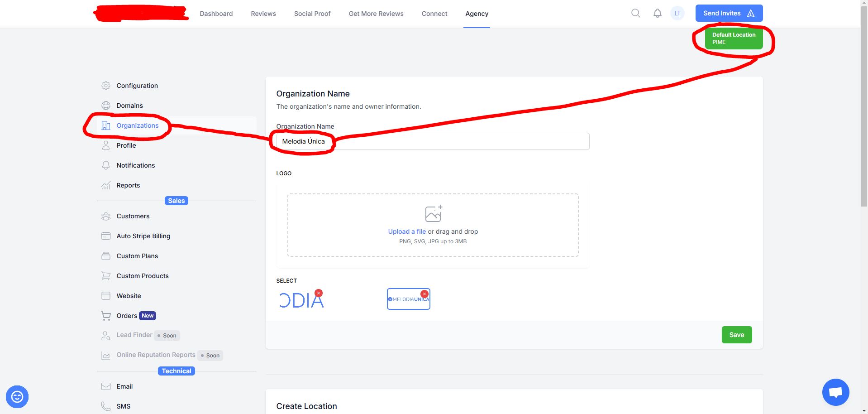The width and height of the screenshot is (868, 414).
Task: Click the image upload icon
Action: coord(433,214)
